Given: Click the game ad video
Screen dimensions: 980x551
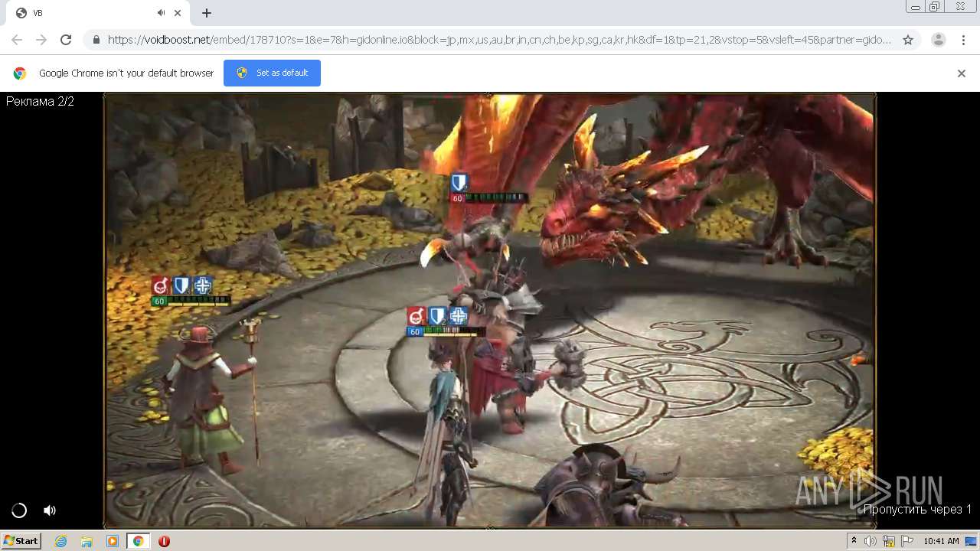Looking at the screenshot, I should pyautogui.click(x=490, y=310).
